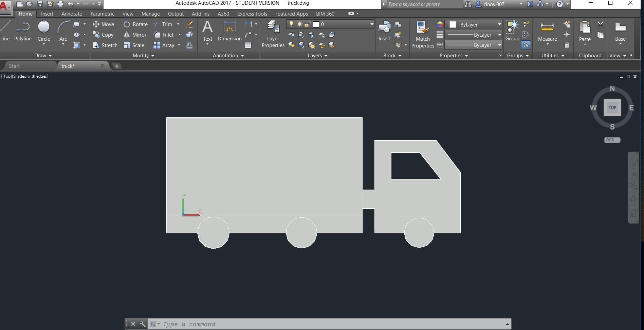Open the Trim dropdown arrow

[x=178, y=24]
